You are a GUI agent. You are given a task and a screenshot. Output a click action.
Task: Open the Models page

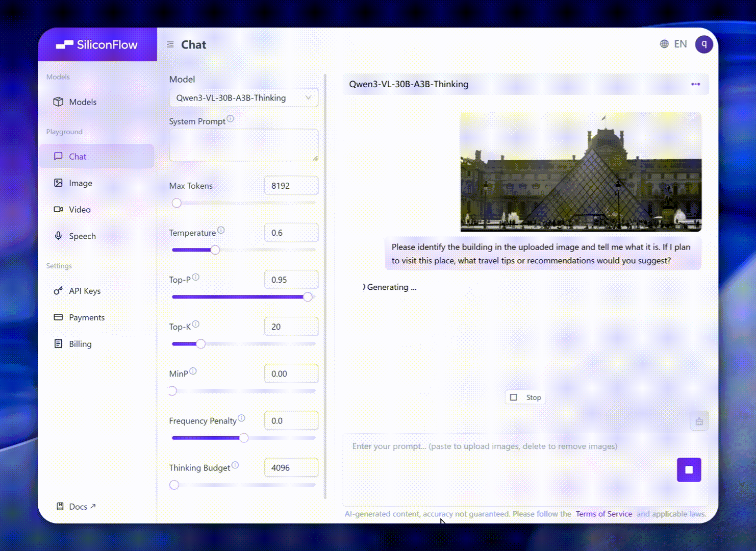(x=96, y=102)
